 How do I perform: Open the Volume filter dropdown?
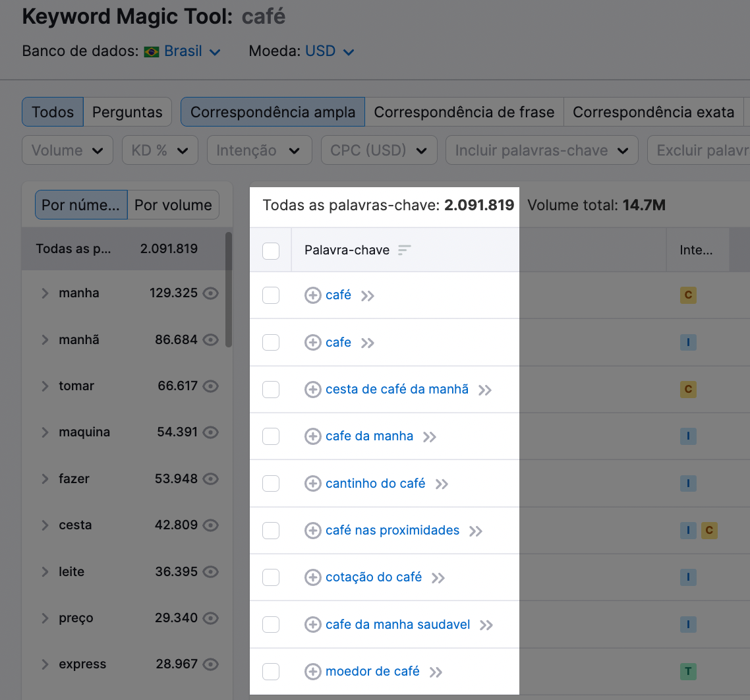(x=67, y=150)
